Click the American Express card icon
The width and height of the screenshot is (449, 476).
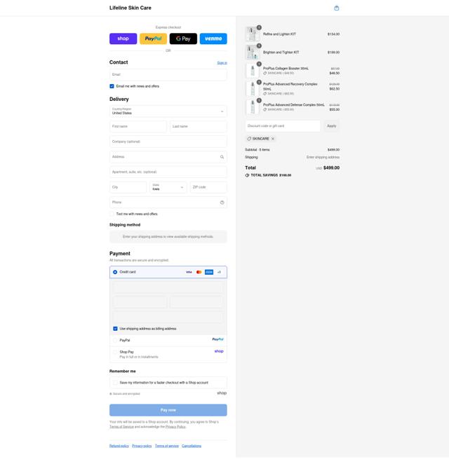coord(209,272)
